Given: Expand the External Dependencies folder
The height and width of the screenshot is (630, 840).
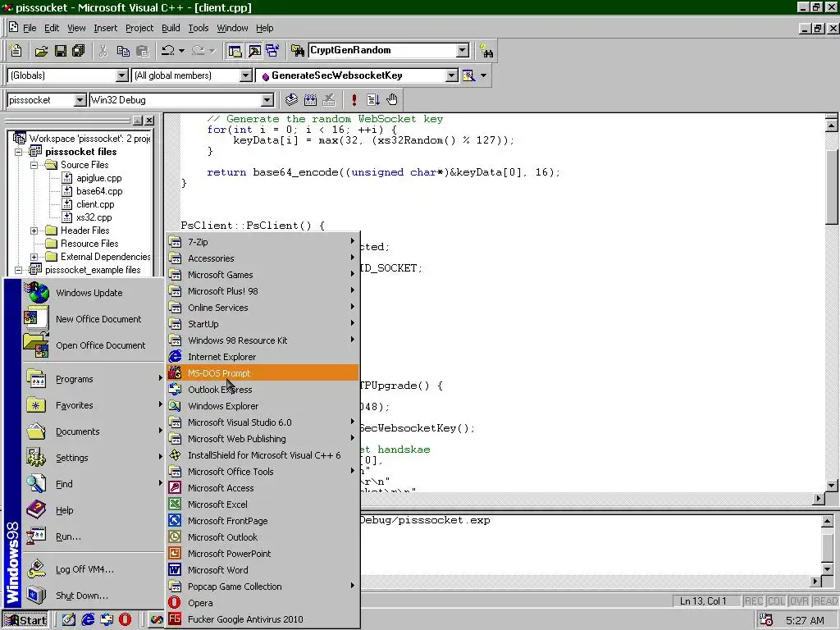Looking at the screenshot, I should (34, 257).
